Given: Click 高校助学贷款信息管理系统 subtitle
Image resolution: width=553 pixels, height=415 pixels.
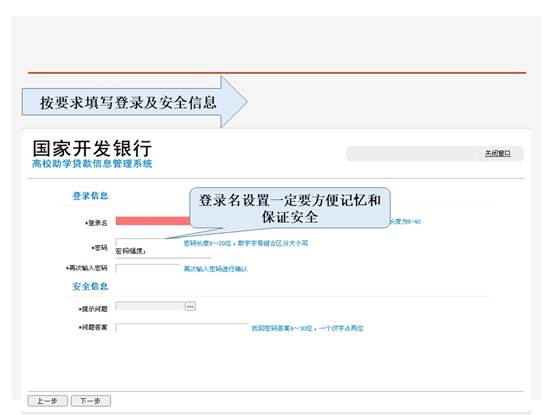Looking at the screenshot, I should 92,164.
